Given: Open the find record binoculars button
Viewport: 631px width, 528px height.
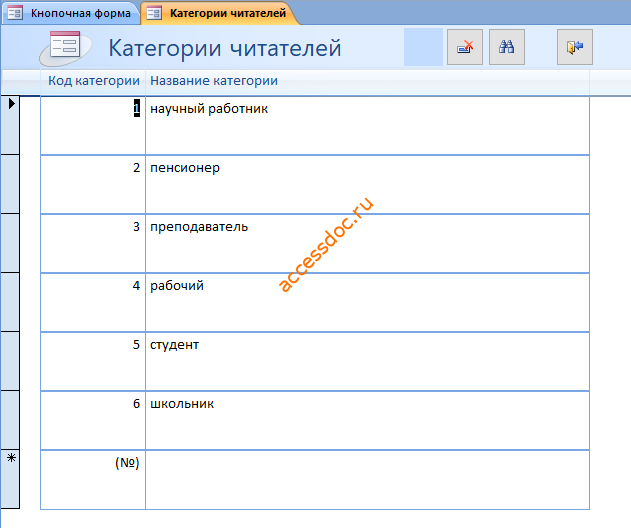Looking at the screenshot, I should point(507,47).
